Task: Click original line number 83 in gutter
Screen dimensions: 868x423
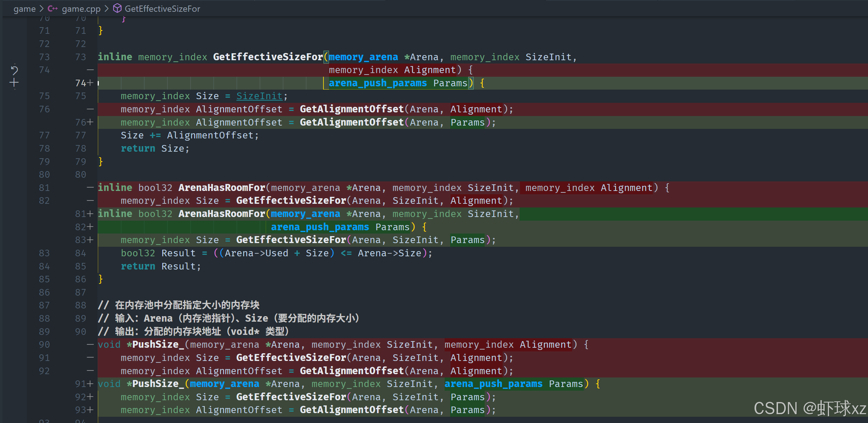Action: (x=44, y=253)
